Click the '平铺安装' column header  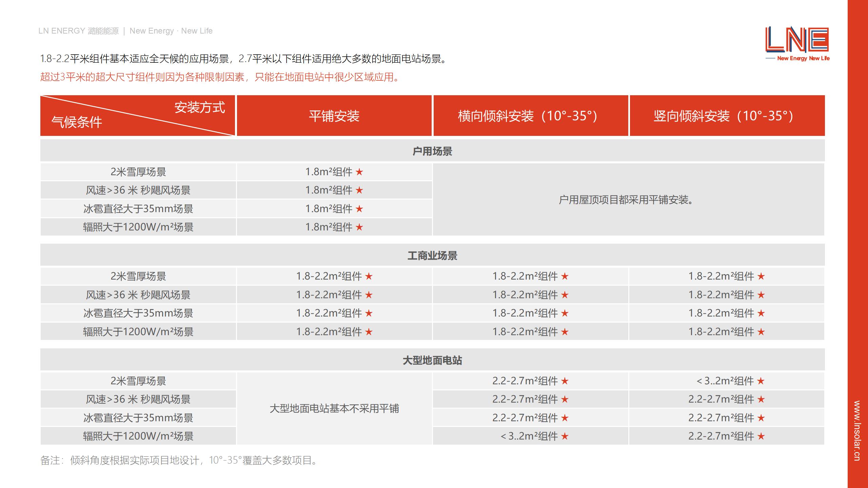coord(334,116)
